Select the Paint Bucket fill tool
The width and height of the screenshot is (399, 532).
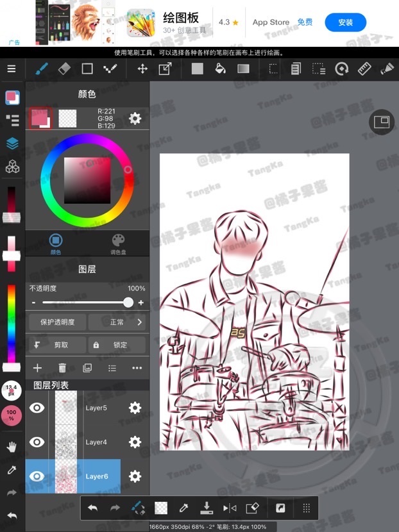coord(220,69)
